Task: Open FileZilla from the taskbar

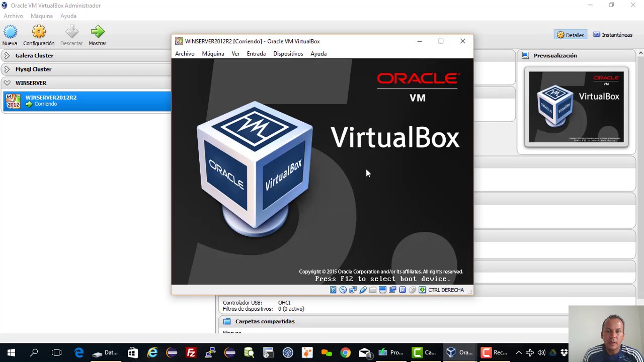Action: [x=191, y=352]
